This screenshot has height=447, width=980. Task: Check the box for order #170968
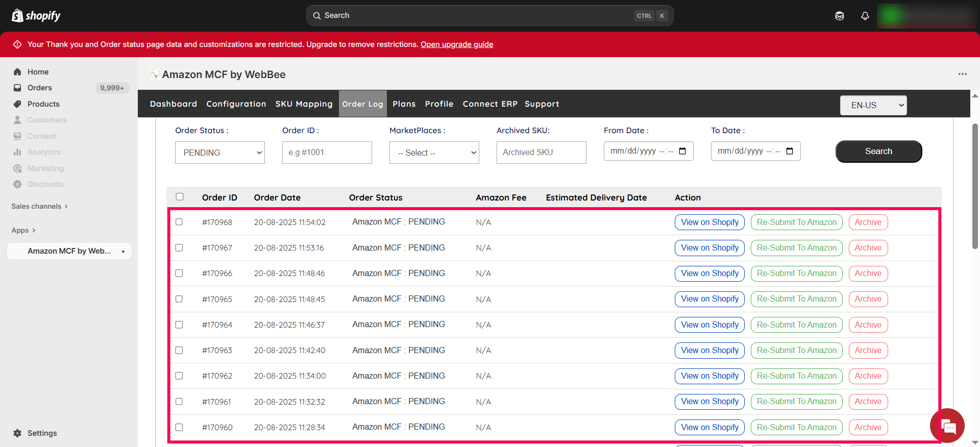coord(179,222)
